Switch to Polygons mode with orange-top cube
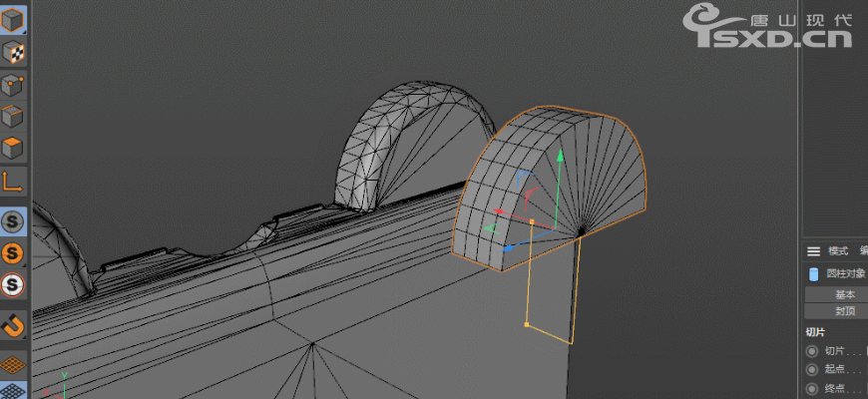This screenshot has height=399, width=868. [13, 150]
